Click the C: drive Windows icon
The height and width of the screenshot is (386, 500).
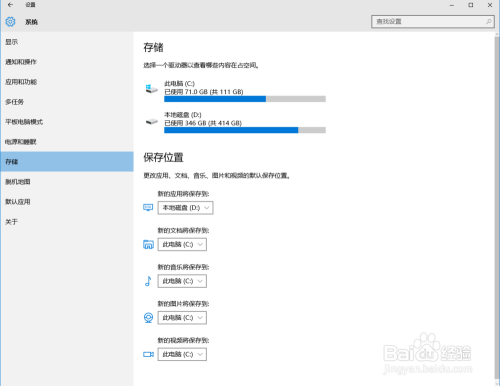click(151, 89)
